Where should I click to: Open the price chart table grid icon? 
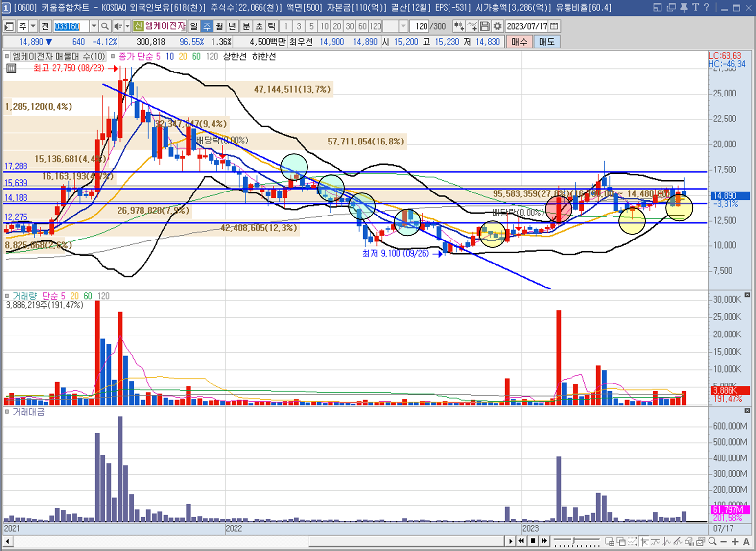pos(11,68)
